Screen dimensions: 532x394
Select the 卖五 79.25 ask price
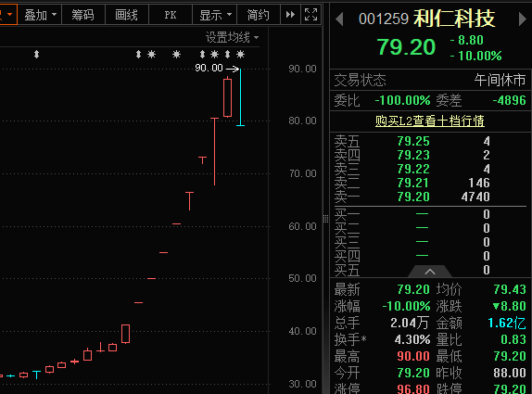point(413,141)
